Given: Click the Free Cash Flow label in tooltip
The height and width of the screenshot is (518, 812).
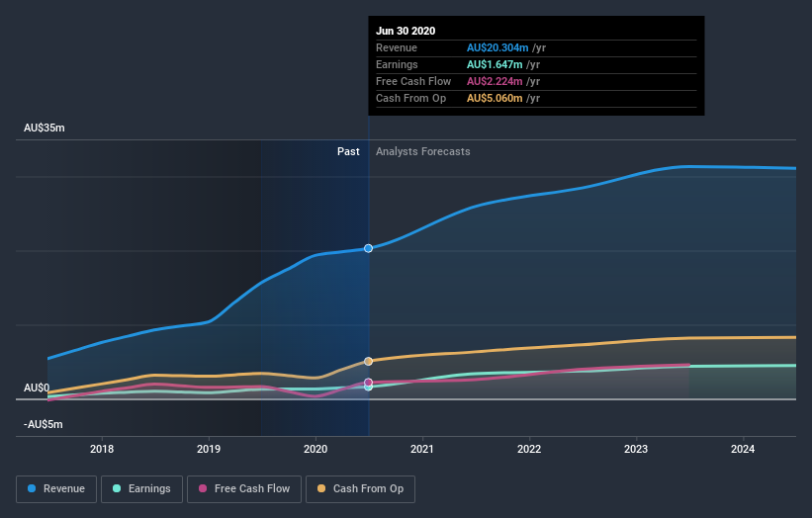Looking at the screenshot, I should tap(413, 82).
